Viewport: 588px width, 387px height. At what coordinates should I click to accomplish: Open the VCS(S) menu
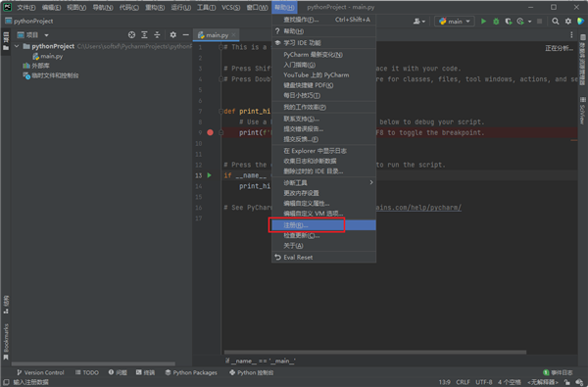(x=230, y=8)
